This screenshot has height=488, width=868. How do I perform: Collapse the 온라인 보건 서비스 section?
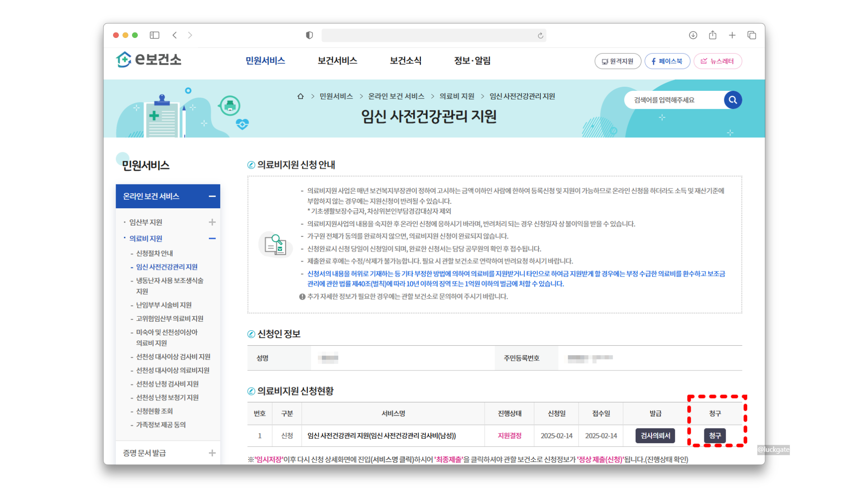[x=212, y=196]
